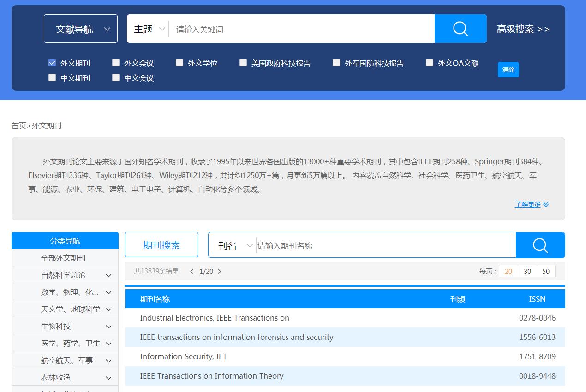The height and width of the screenshot is (392, 586).
Task: Enable the 外文OA文献 checkbox
Action: [430, 63]
